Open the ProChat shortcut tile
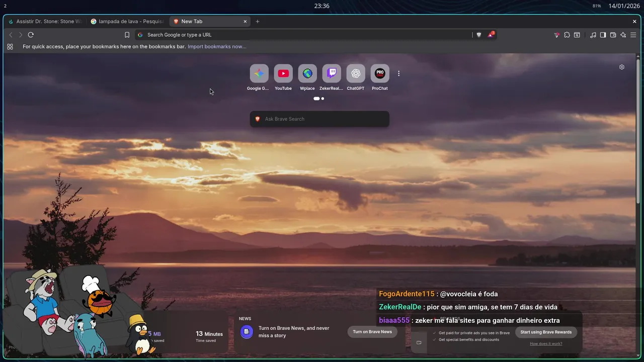Screen dimensions: 644x362 (x=380, y=73)
